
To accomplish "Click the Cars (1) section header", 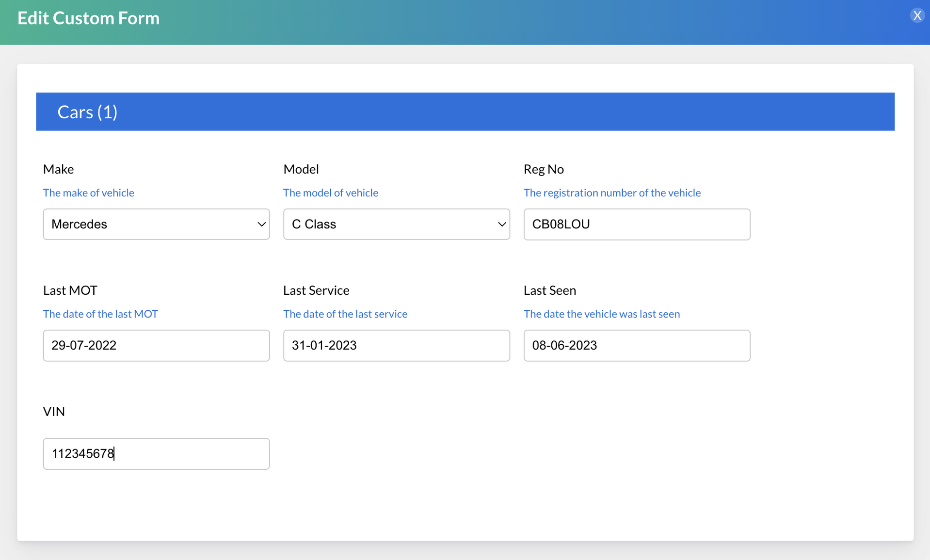I will tap(87, 112).
